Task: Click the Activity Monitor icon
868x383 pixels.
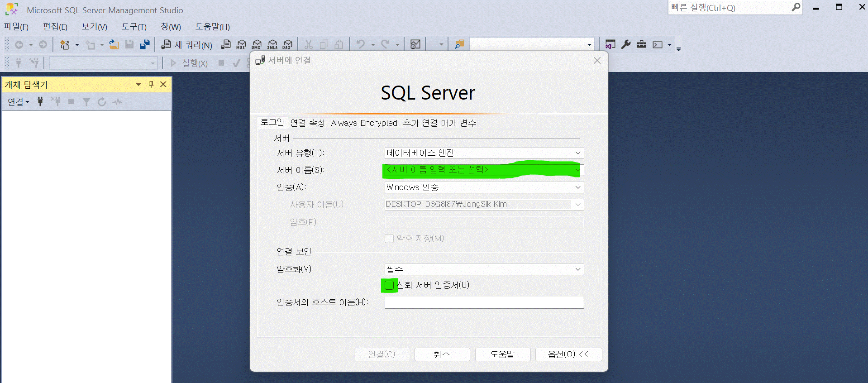Action: click(415, 44)
